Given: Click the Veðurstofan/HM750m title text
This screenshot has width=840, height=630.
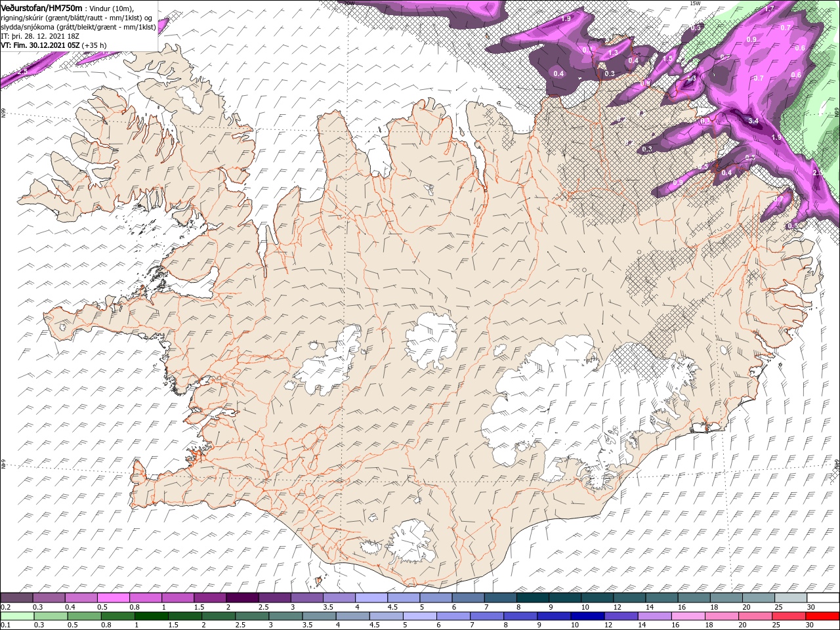Looking at the screenshot, I should pyautogui.click(x=41, y=7).
